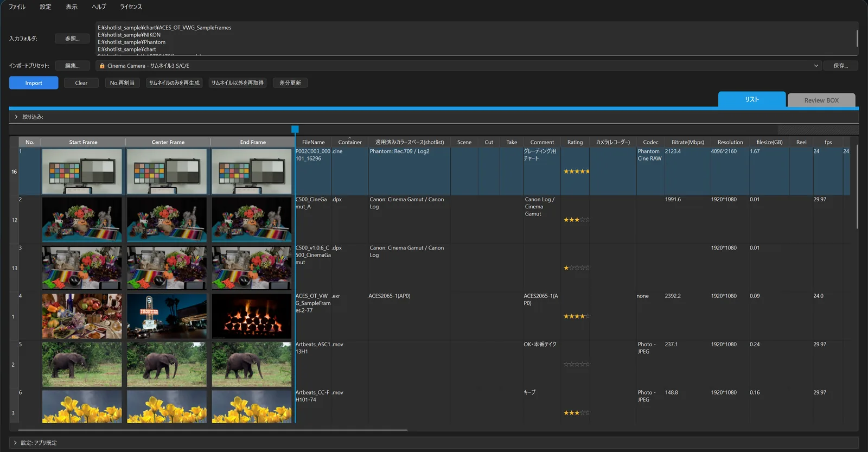Expand the 絞り込み filter section
This screenshot has width=868, height=452.
16,117
